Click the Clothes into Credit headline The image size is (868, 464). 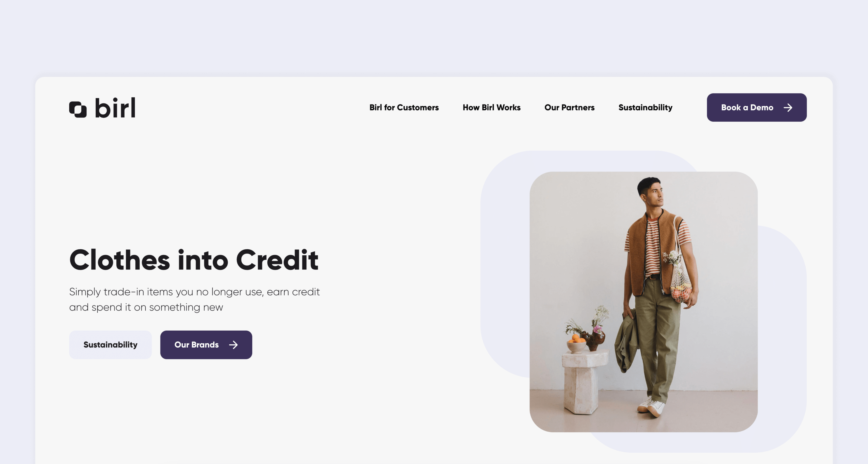click(x=194, y=260)
